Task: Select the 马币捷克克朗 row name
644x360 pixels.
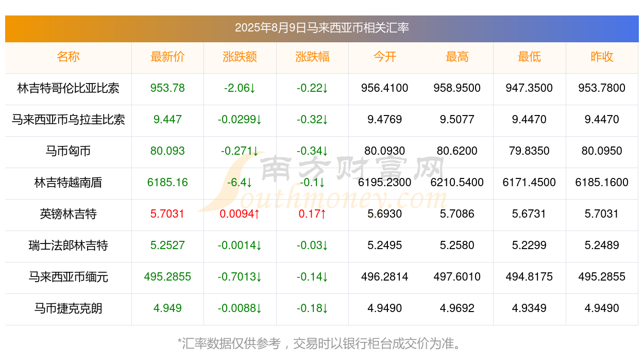Action: click(69, 308)
